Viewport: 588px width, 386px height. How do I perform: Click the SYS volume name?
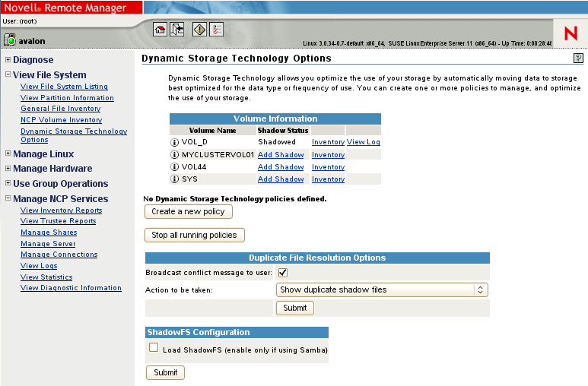pos(189,179)
